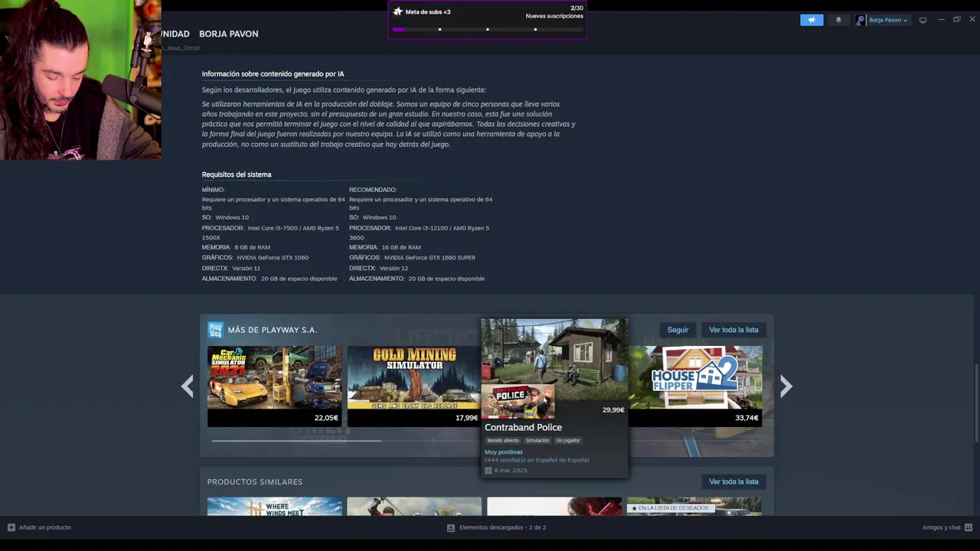Open the Steam announcements megaphone icon

[812, 20]
